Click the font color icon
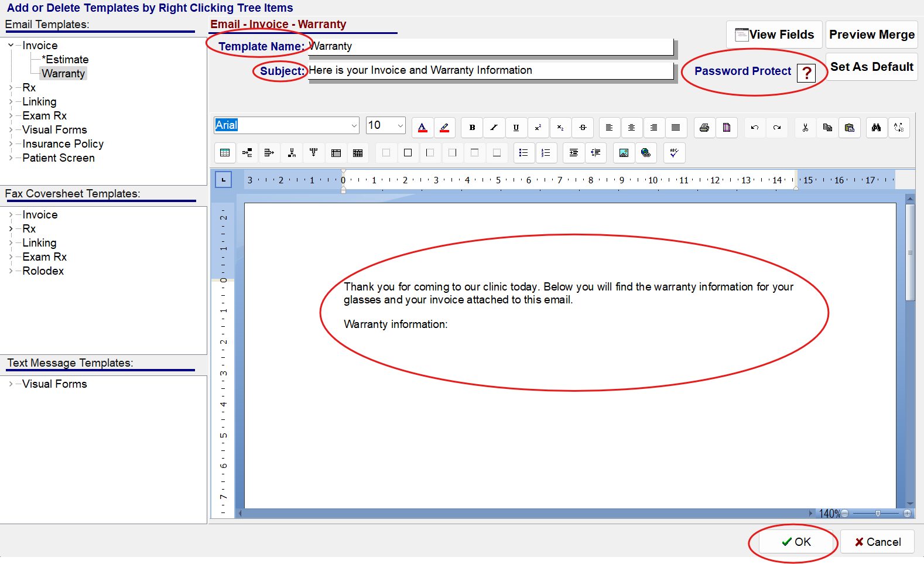This screenshot has height=564, width=924. tap(423, 128)
